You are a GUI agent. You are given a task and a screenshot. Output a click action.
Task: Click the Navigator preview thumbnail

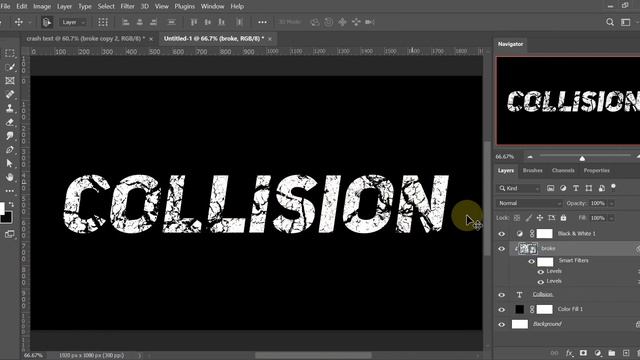click(568, 101)
